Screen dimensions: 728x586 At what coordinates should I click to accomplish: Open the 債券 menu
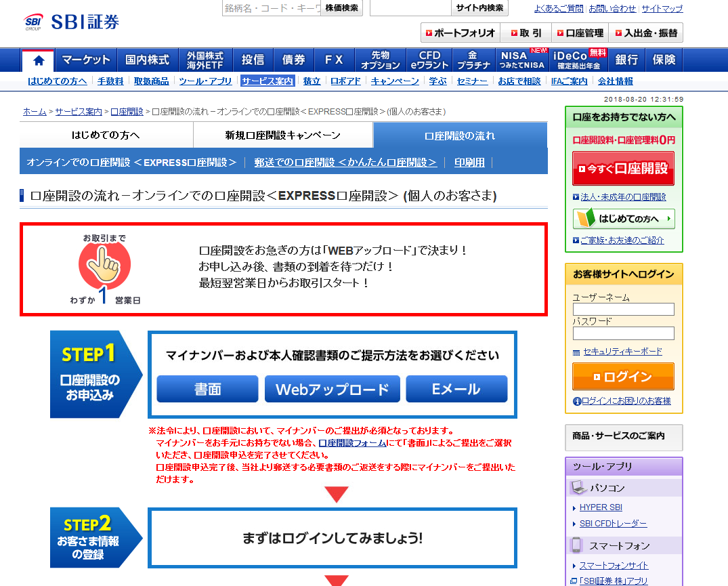click(293, 60)
